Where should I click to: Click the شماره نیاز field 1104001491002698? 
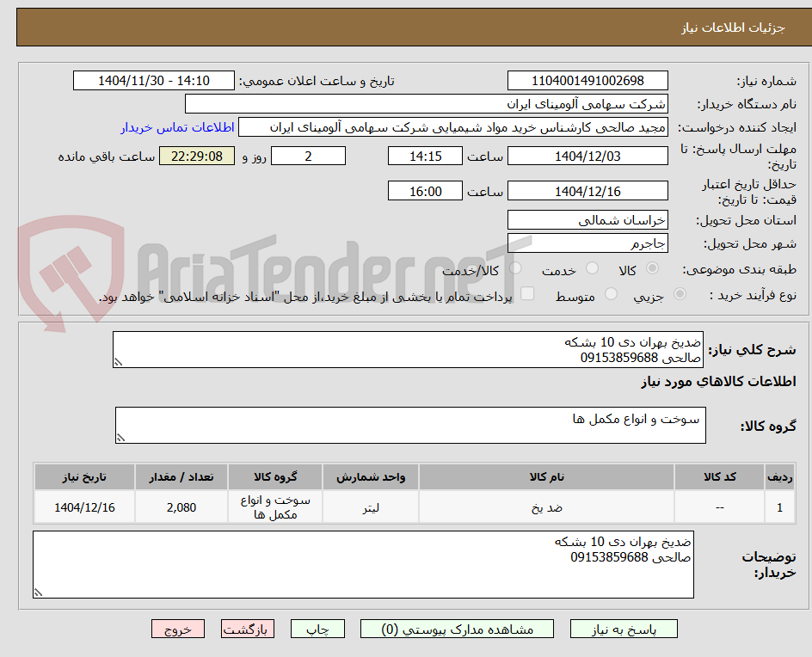(587, 81)
